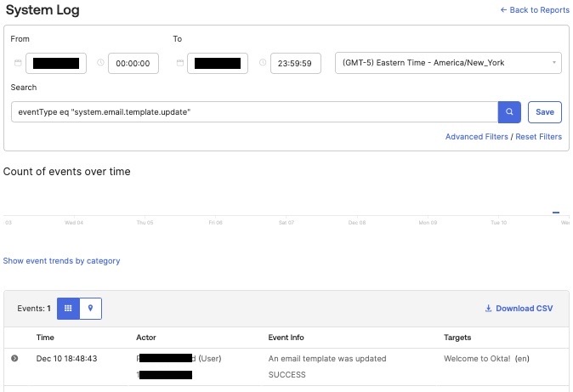Click the From date calendar icon
This screenshot has width=573, height=392.
coord(18,63)
